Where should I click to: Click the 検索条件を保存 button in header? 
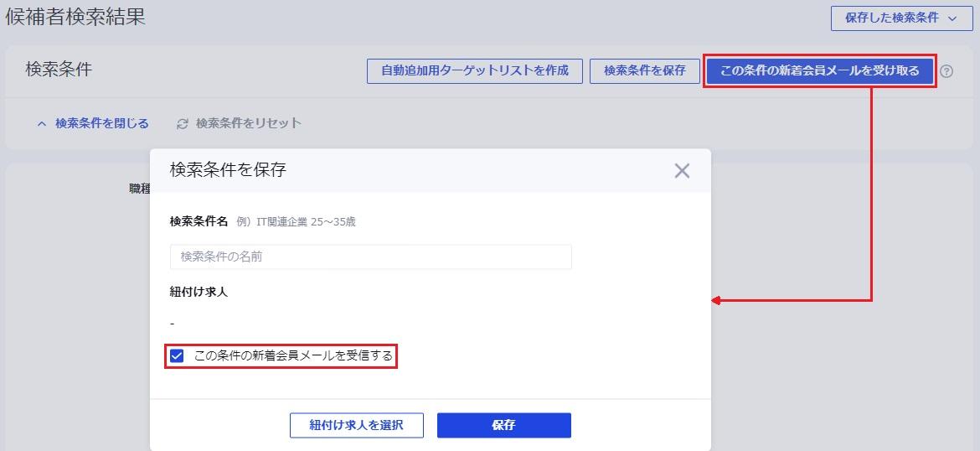[644, 70]
